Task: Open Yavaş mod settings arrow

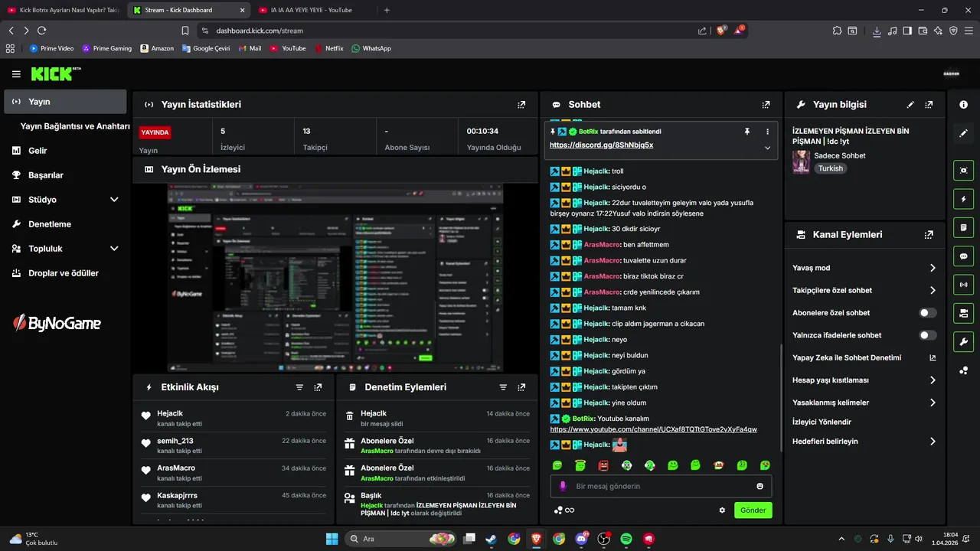Action: 933,268
